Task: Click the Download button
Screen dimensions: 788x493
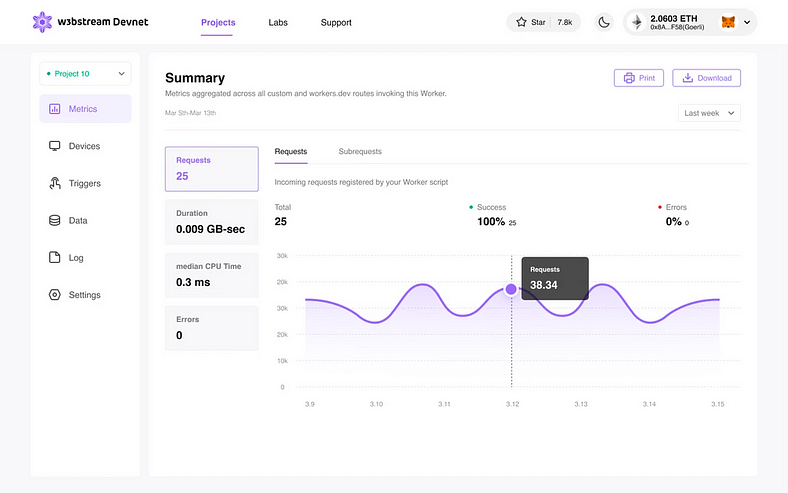Action: (x=707, y=78)
